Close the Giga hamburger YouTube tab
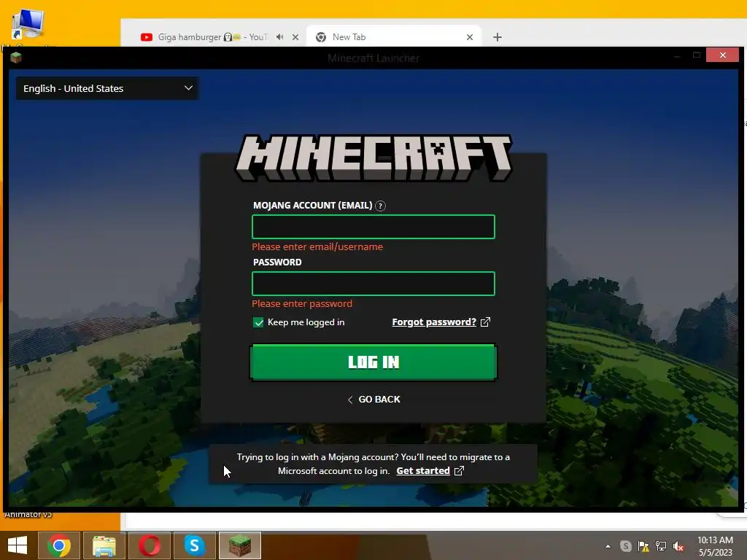 [295, 37]
